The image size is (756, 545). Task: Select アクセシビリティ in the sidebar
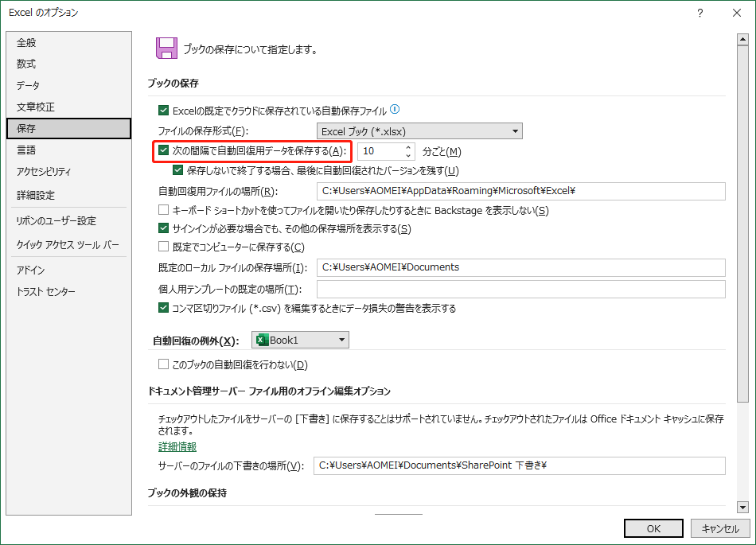click(x=68, y=172)
